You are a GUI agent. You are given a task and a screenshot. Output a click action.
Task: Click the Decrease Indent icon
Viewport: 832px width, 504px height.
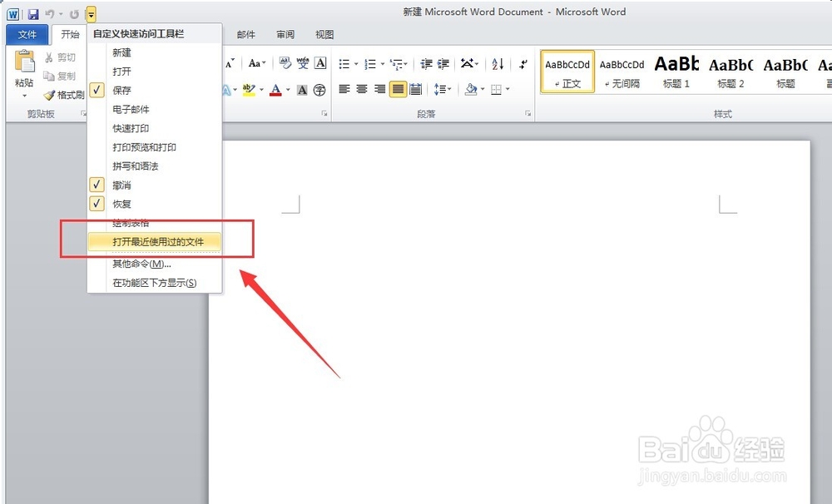pos(426,64)
